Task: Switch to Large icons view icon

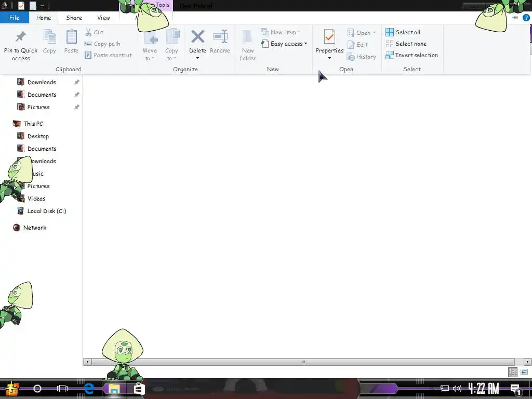Action: point(524,372)
